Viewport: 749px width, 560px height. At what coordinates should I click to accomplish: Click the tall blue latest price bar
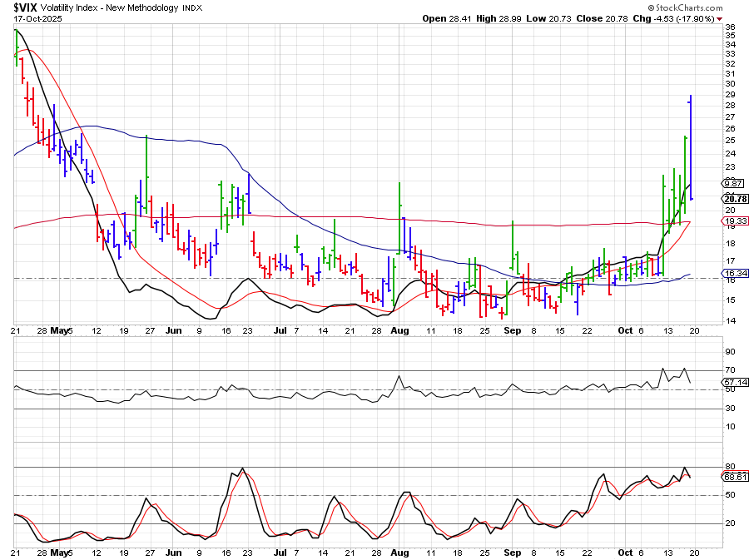tap(691, 146)
